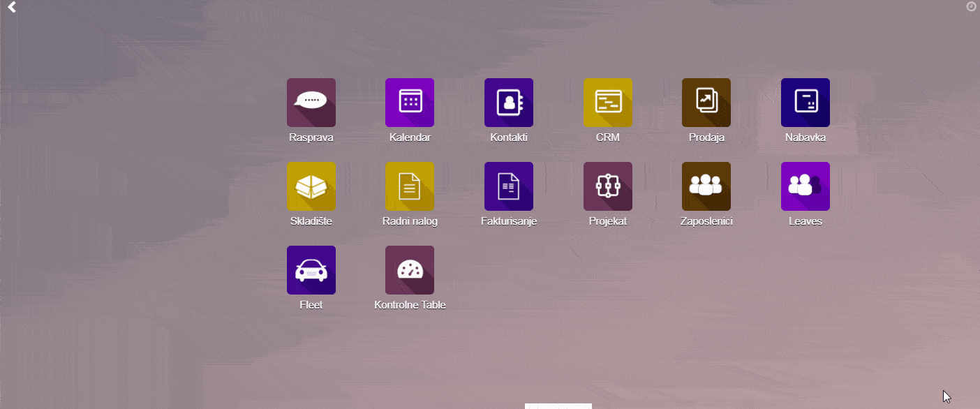Open the Leaves app icon
The image size is (980, 409).
click(805, 186)
